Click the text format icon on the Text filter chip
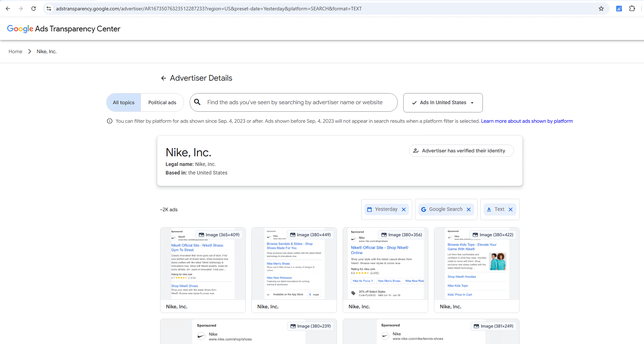This screenshot has width=644, height=344. point(489,209)
